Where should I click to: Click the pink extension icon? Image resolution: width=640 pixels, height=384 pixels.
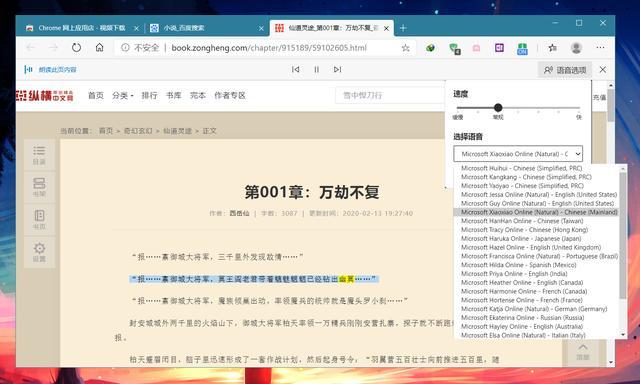coord(476,48)
